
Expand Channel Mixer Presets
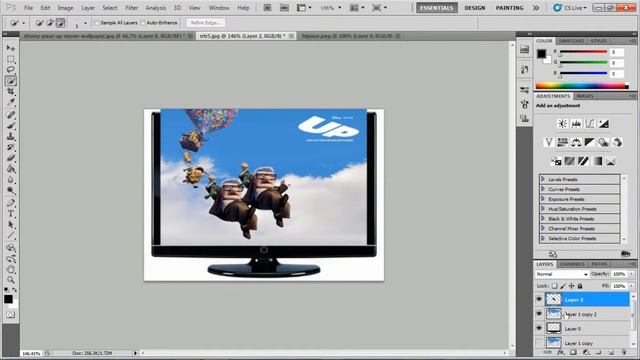tap(543, 228)
